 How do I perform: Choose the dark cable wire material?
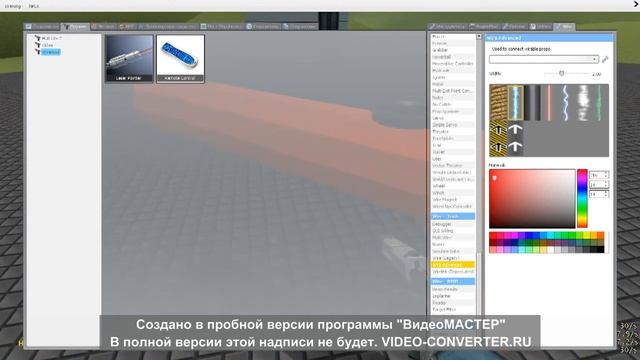[x=532, y=102]
